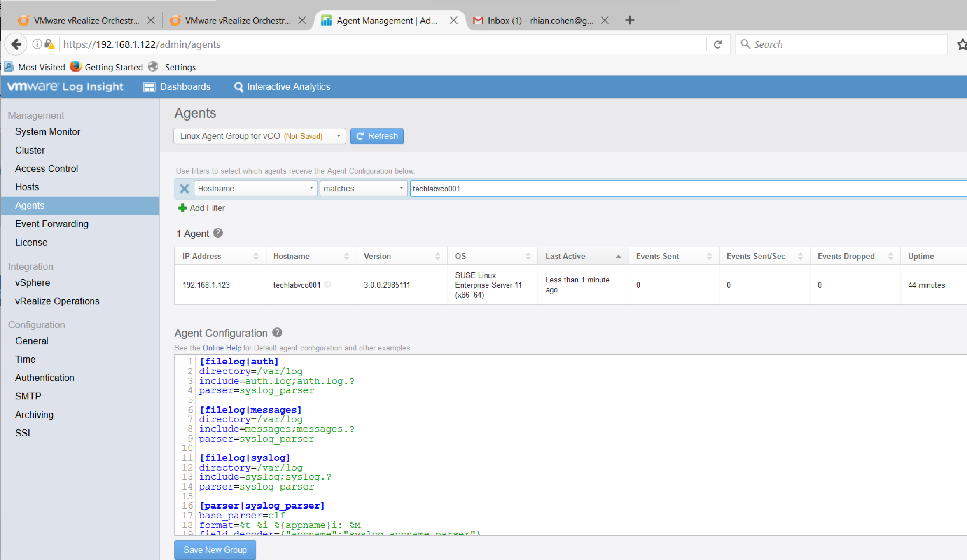967x560 pixels.
Task: Click the Save New Group button
Action: [215, 550]
